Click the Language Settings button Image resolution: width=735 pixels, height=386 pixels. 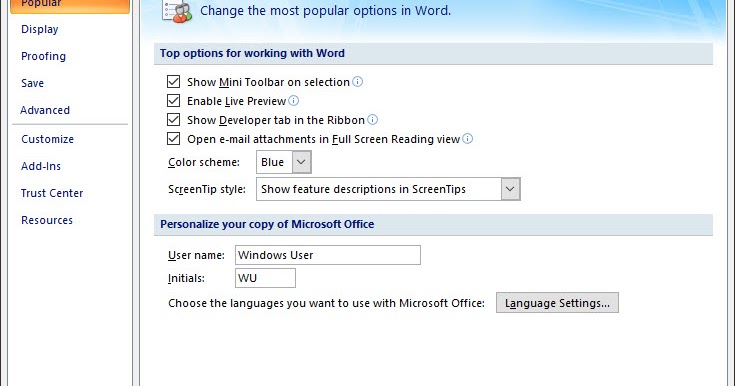[557, 303]
